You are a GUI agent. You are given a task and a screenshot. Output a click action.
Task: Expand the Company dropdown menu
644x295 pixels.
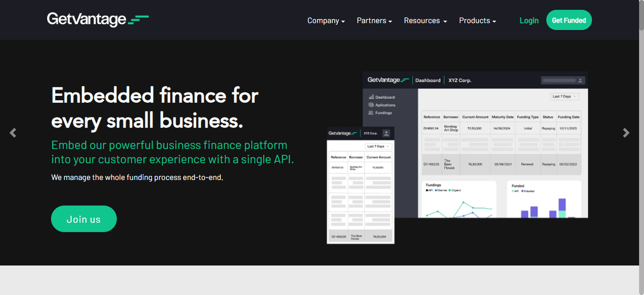click(326, 21)
